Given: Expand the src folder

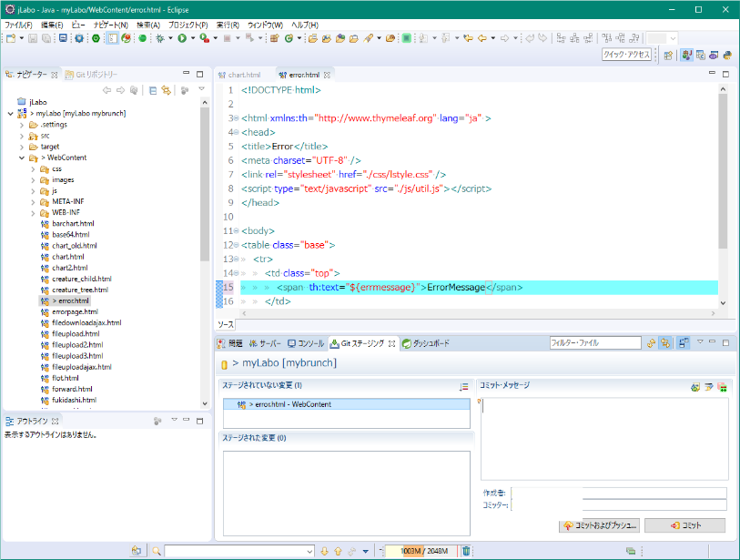Looking at the screenshot, I should pyautogui.click(x=22, y=136).
